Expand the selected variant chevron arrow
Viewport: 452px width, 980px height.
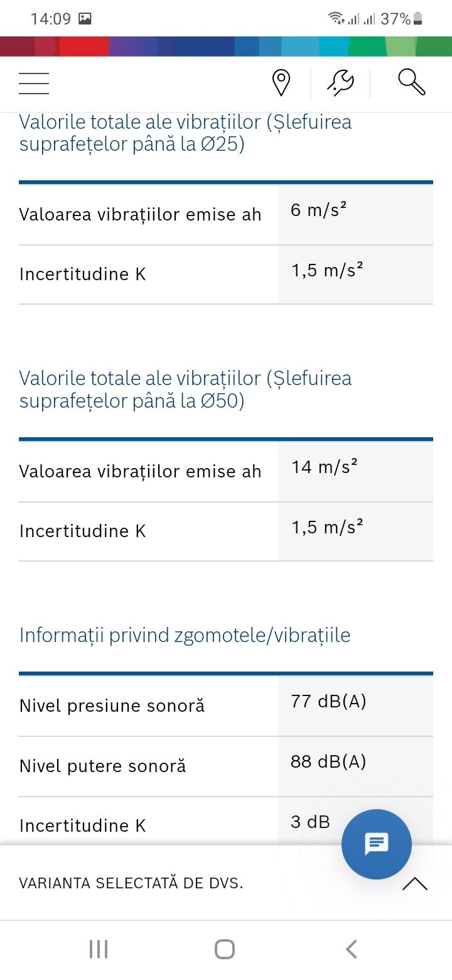(x=414, y=884)
